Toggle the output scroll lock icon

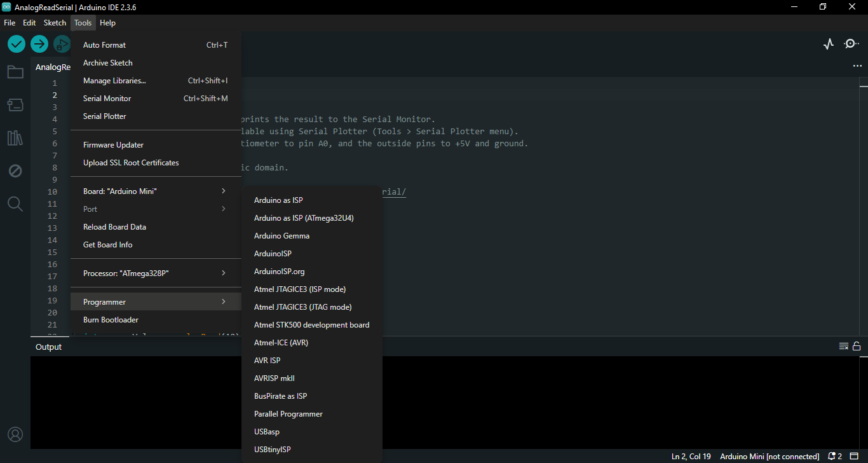(857, 347)
